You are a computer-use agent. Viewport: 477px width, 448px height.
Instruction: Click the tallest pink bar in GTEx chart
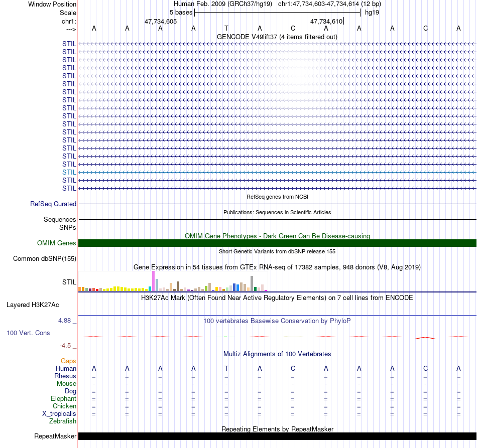(153, 281)
